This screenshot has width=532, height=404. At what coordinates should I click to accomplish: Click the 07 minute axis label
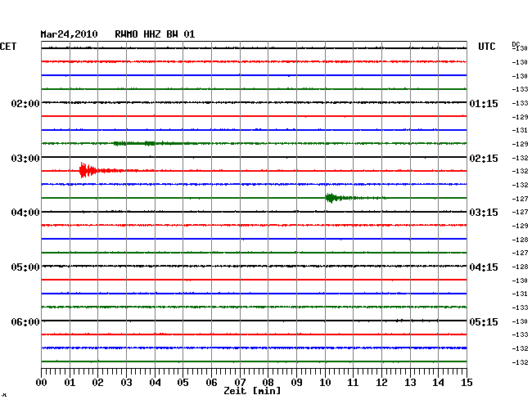coord(240,382)
